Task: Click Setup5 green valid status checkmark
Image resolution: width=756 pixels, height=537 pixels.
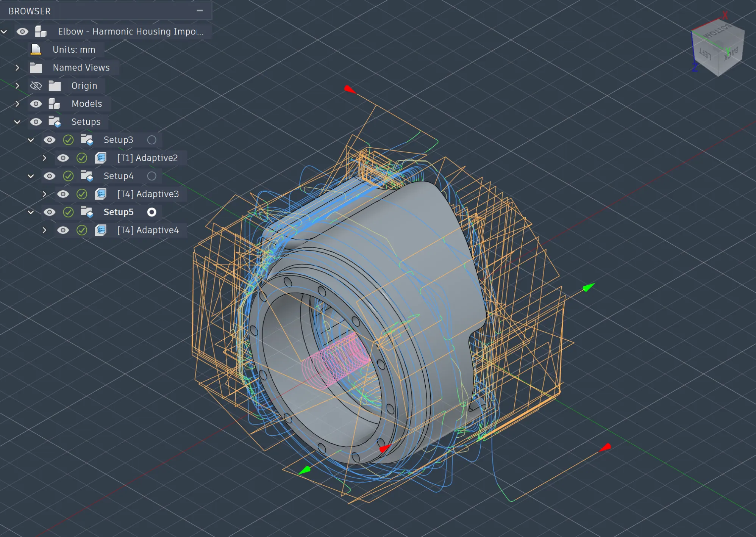Action: click(x=68, y=212)
